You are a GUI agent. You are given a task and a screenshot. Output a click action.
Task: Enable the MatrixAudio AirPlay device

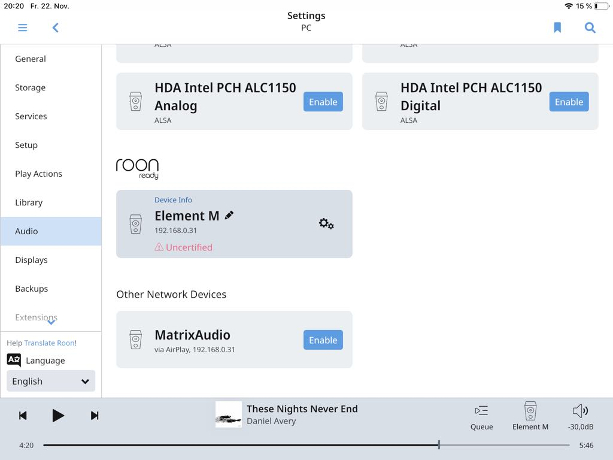coord(323,340)
